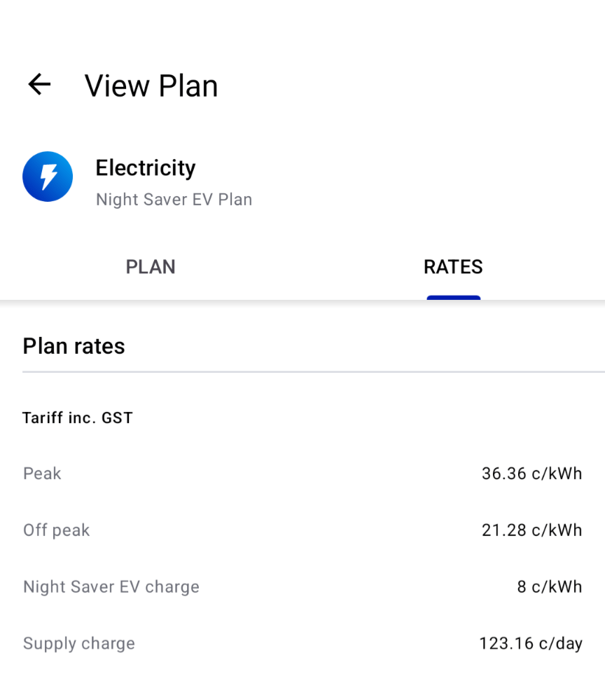605x700 pixels.
Task: Select the Supply charge label
Action: point(79,644)
